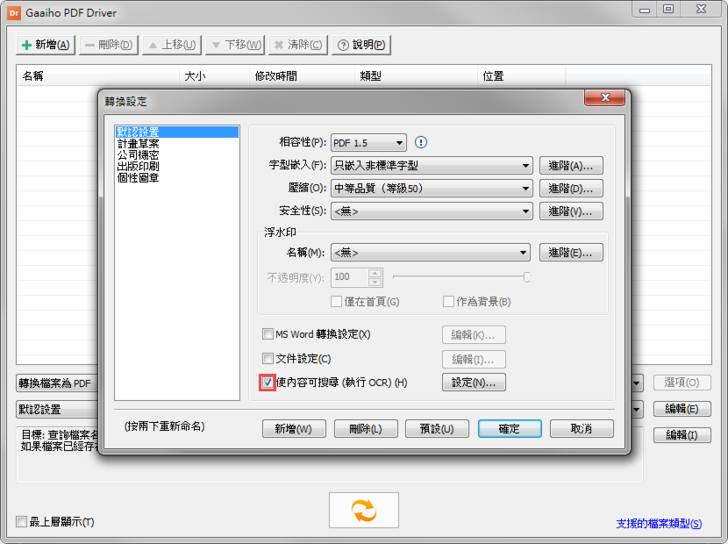Viewport: 728px width, 544px height.
Task: Click the 不透明度 opacity slider handle
Action: pos(526,277)
